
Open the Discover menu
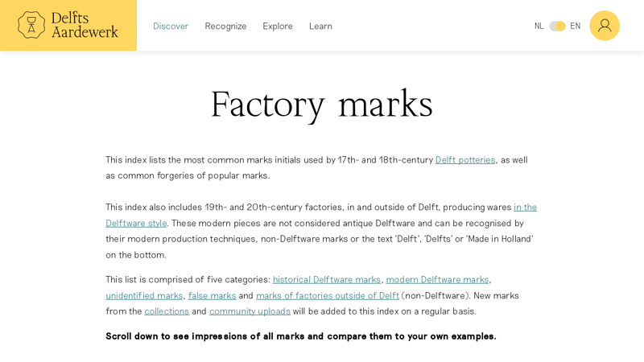(x=171, y=27)
